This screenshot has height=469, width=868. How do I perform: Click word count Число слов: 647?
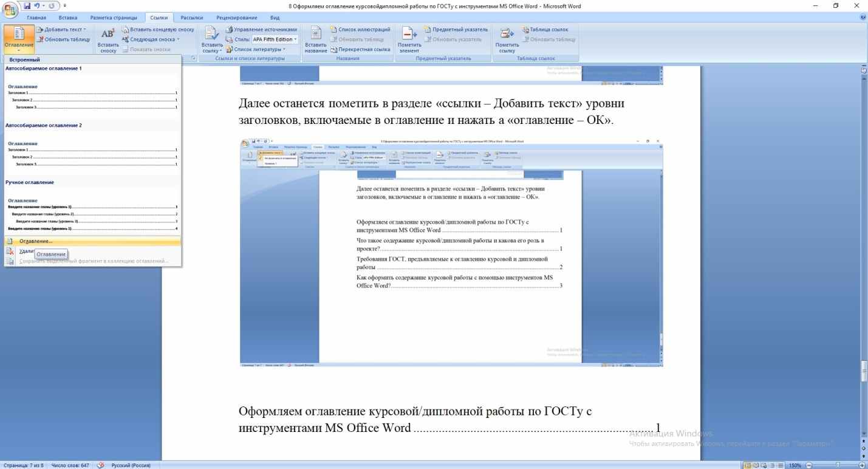point(70,465)
